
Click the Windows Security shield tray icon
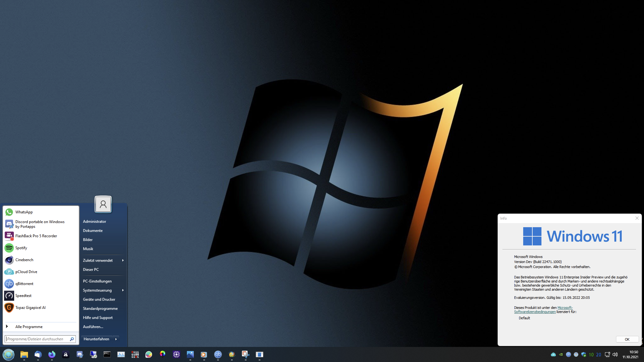[584, 354]
